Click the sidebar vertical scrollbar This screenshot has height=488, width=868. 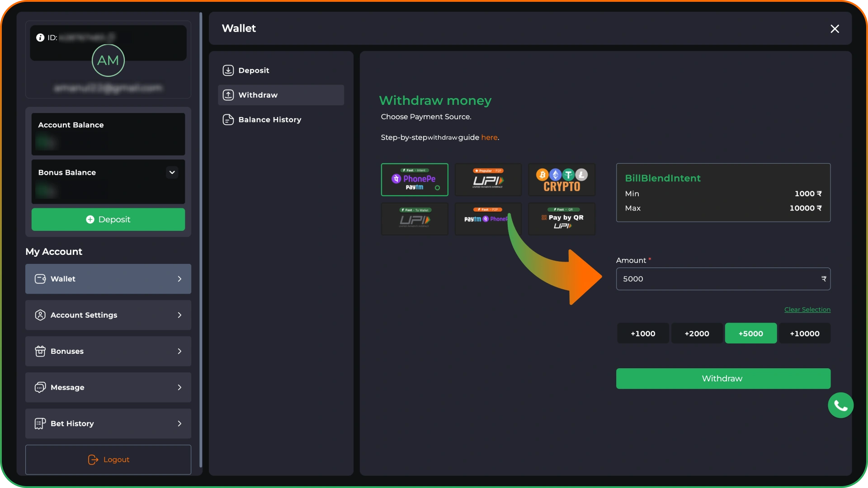coord(201,239)
